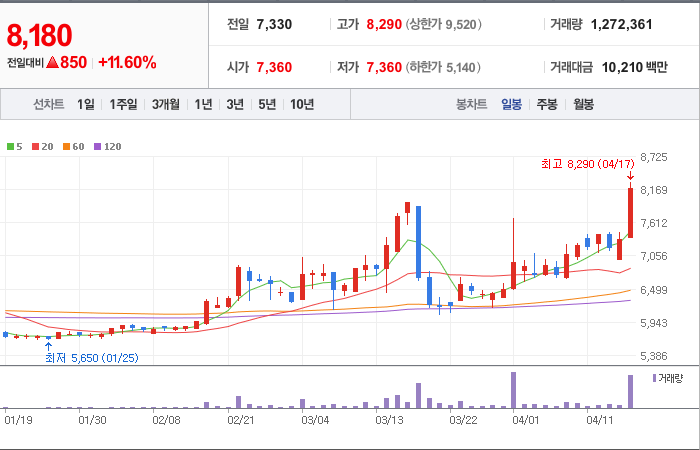Click the 04/01 date axis label

(526, 420)
